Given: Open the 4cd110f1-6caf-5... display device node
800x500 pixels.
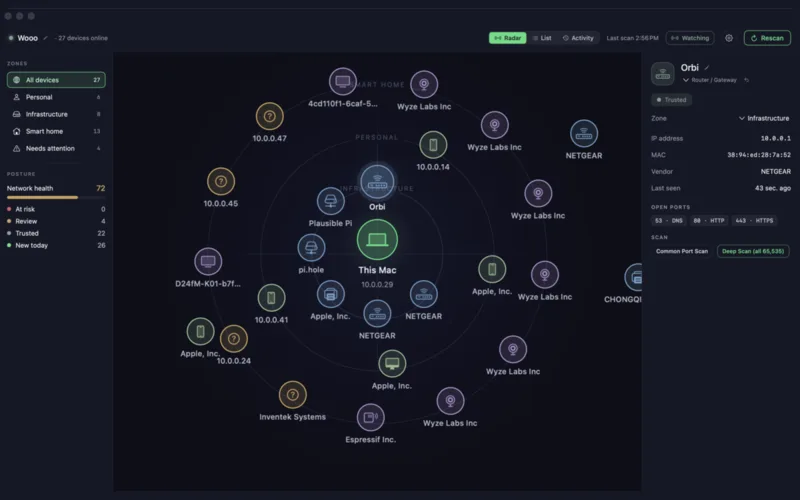Looking at the screenshot, I should (x=342, y=81).
